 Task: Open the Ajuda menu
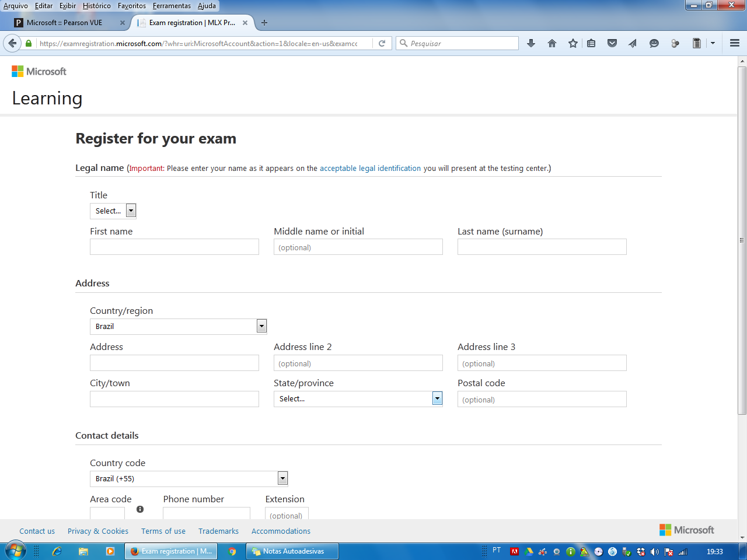pos(207,6)
